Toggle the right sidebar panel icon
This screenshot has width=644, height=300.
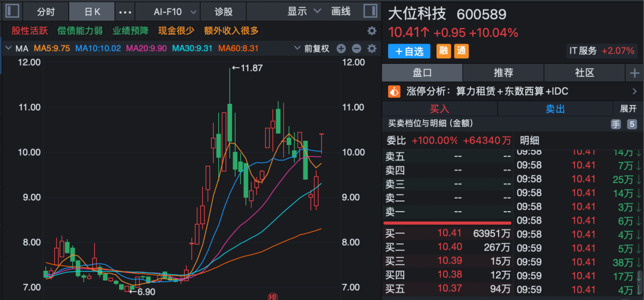coord(370,11)
